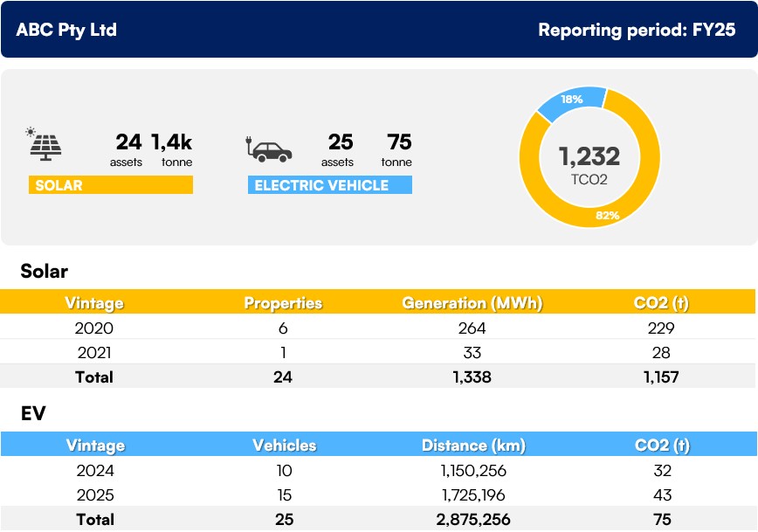Click the EV total distance 2,875,256 cell

[473, 520]
